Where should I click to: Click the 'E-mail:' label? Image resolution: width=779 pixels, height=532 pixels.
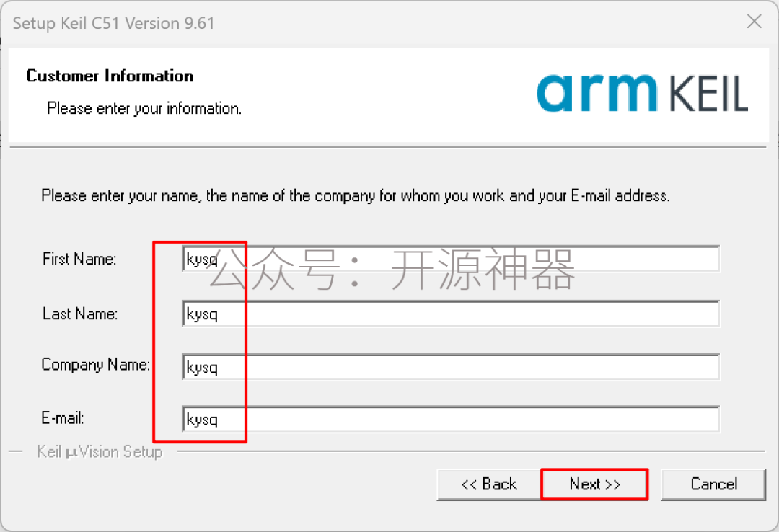(63, 418)
